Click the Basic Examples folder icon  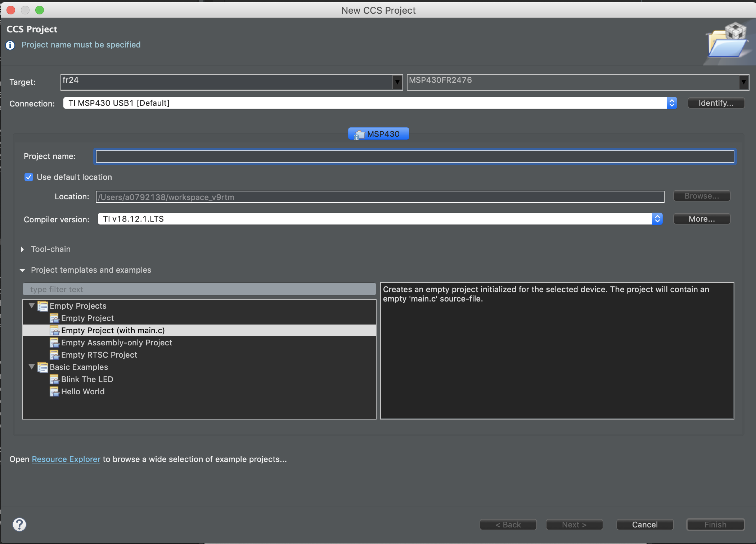click(x=42, y=367)
